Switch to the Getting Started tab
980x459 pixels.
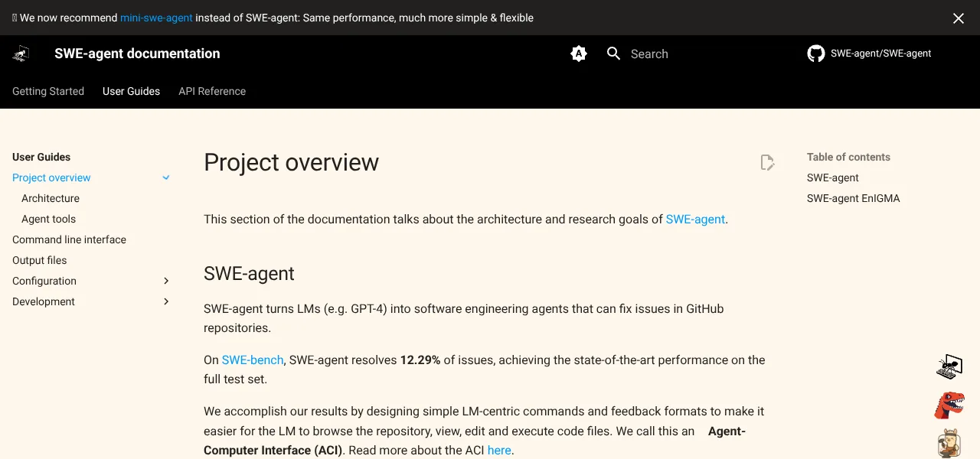pyautogui.click(x=48, y=91)
